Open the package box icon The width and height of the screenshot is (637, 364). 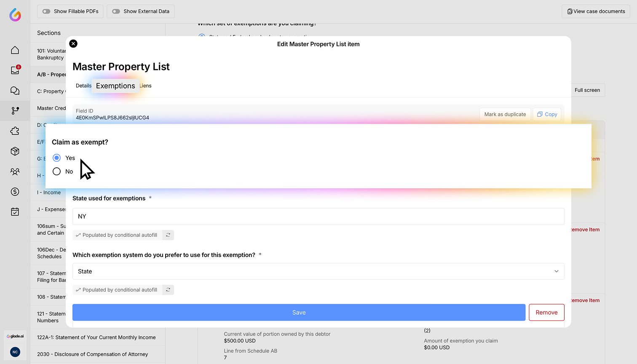(15, 151)
